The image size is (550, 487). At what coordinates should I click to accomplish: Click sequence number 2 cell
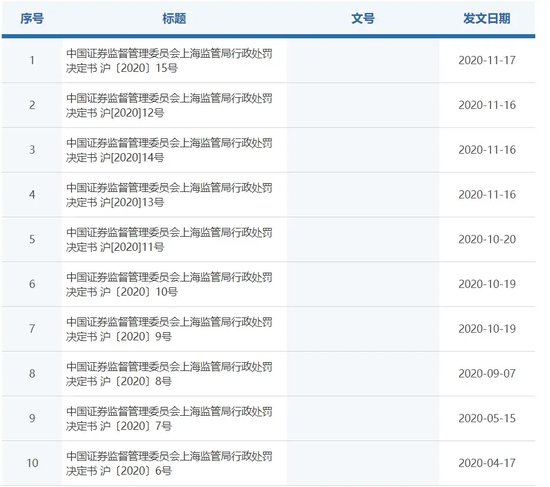tap(32, 105)
